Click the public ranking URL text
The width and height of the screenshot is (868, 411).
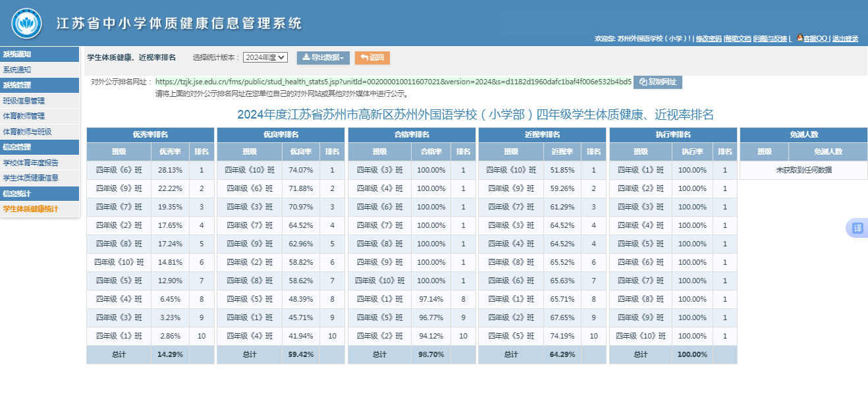coord(393,82)
